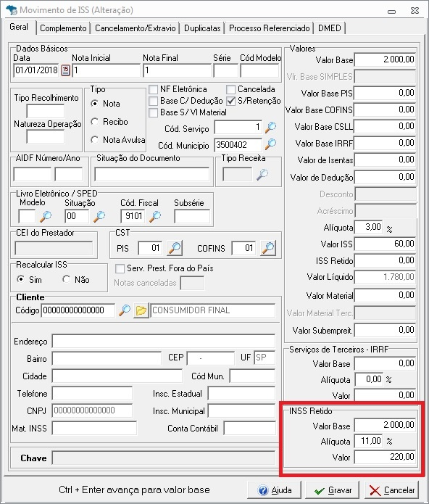Open the Duplicatas tab
This screenshot has width=429, height=504.
click(202, 28)
